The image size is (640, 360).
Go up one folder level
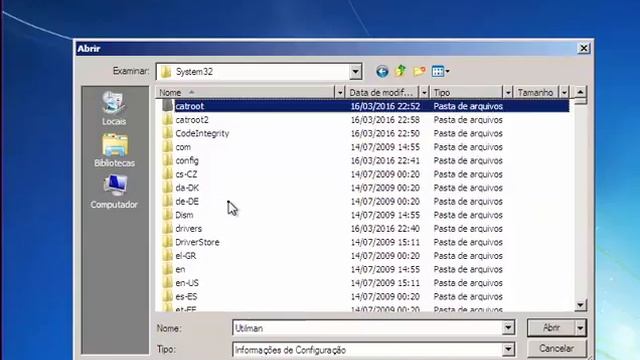click(401, 71)
